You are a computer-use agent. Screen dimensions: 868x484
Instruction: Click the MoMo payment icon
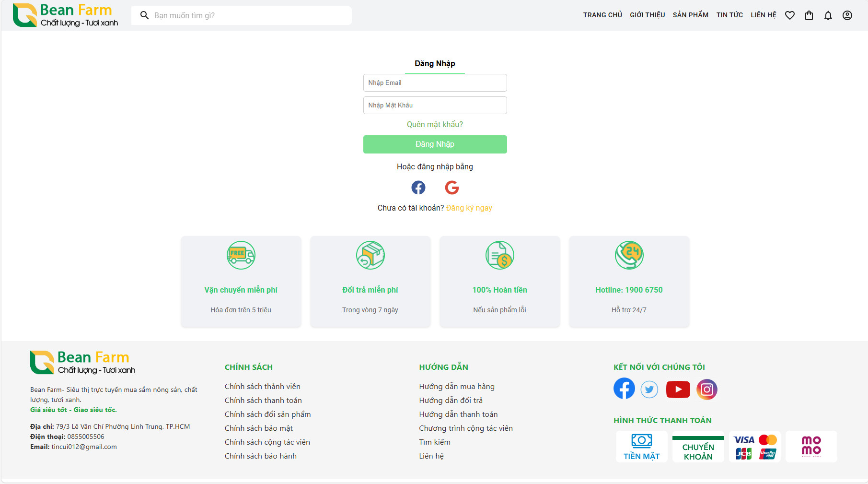pyautogui.click(x=811, y=447)
